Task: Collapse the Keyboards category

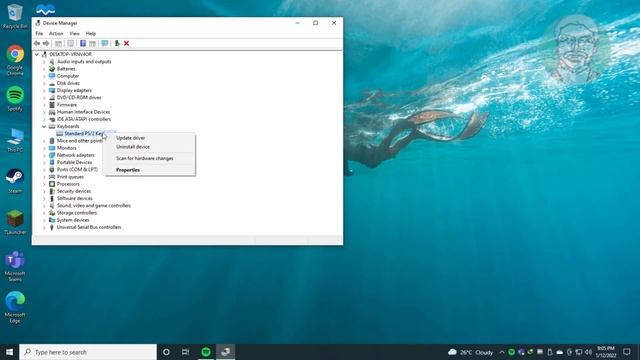Action: coord(44,127)
